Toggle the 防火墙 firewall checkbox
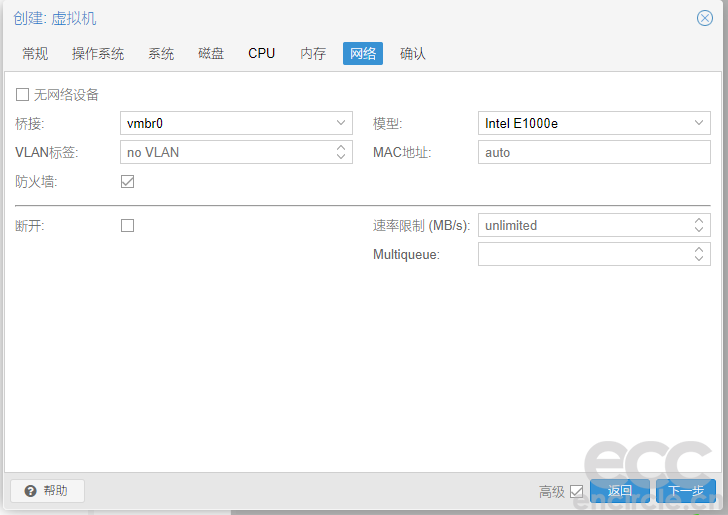 coord(127,181)
